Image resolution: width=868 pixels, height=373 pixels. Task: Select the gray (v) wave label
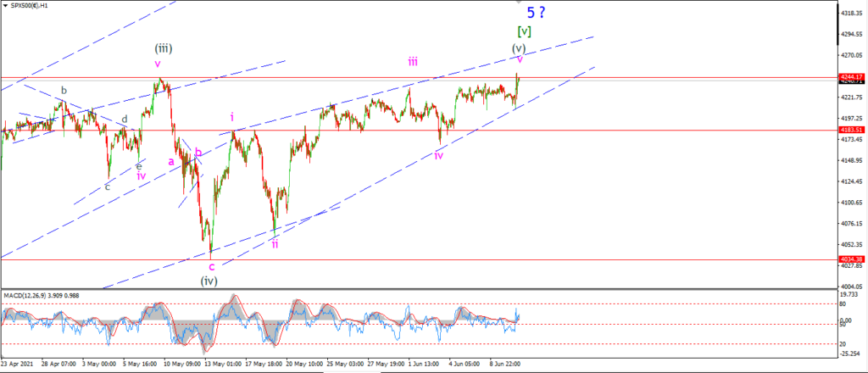click(x=519, y=47)
